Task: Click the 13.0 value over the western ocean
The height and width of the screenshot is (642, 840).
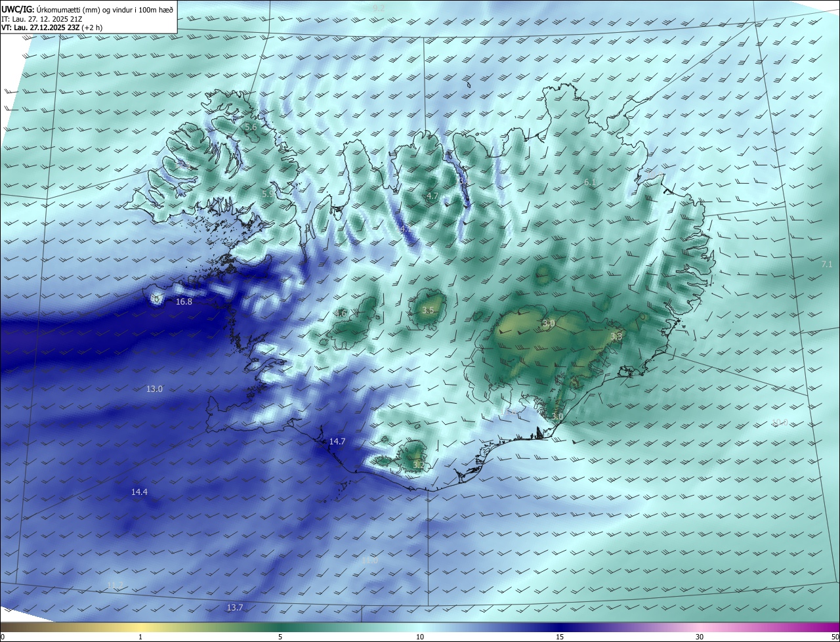Action: pos(154,389)
